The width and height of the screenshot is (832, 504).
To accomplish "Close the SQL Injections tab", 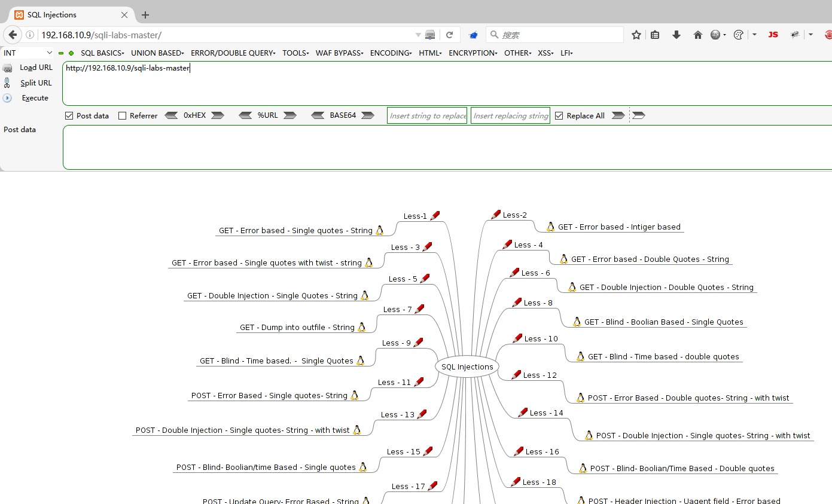I will click(x=124, y=15).
